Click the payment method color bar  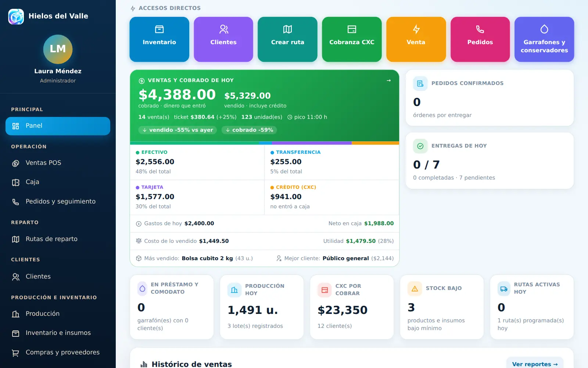click(x=265, y=143)
